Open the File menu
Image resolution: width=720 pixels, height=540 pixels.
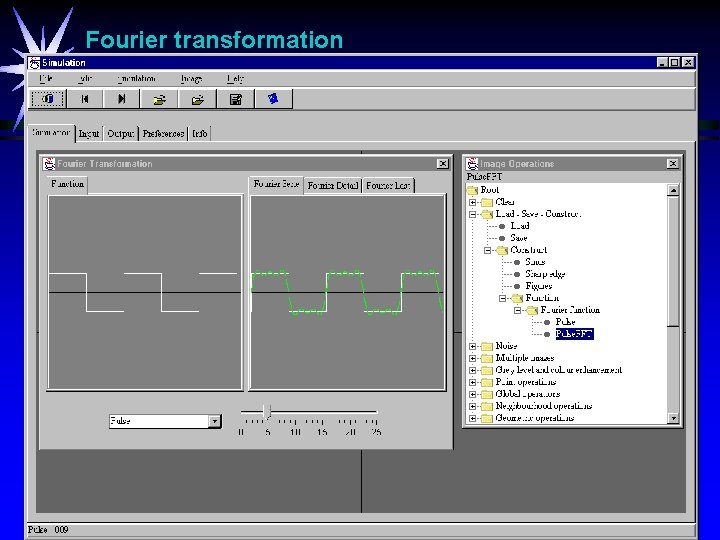(x=45, y=79)
